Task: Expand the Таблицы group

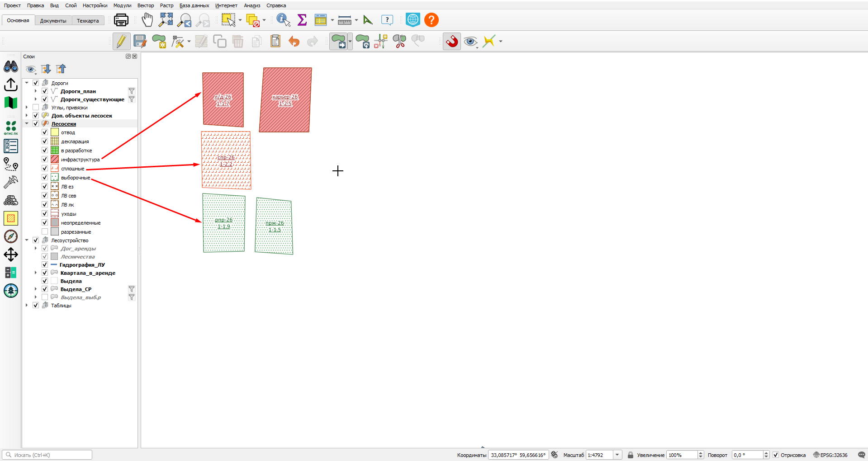Action: coord(27,305)
